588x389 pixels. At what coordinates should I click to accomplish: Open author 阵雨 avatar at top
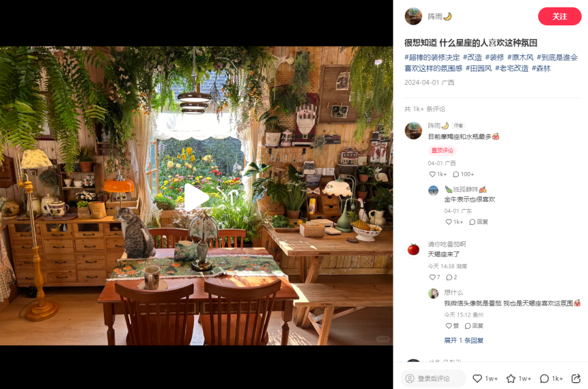(x=413, y=17)
